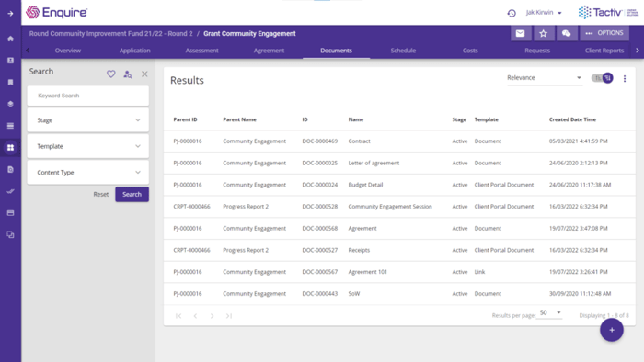
Task: Open the Budget Detail row
Action: 399,185
